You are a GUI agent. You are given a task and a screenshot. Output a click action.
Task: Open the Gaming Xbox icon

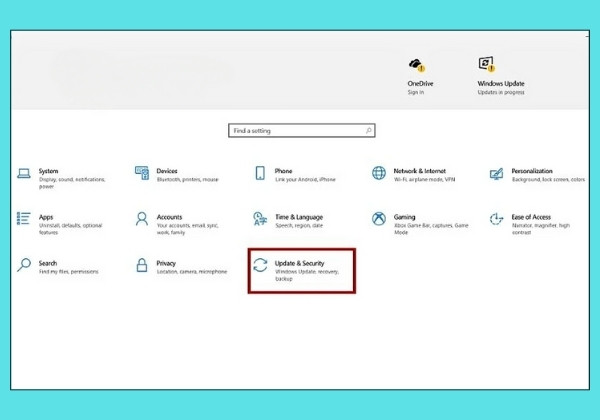379,219
